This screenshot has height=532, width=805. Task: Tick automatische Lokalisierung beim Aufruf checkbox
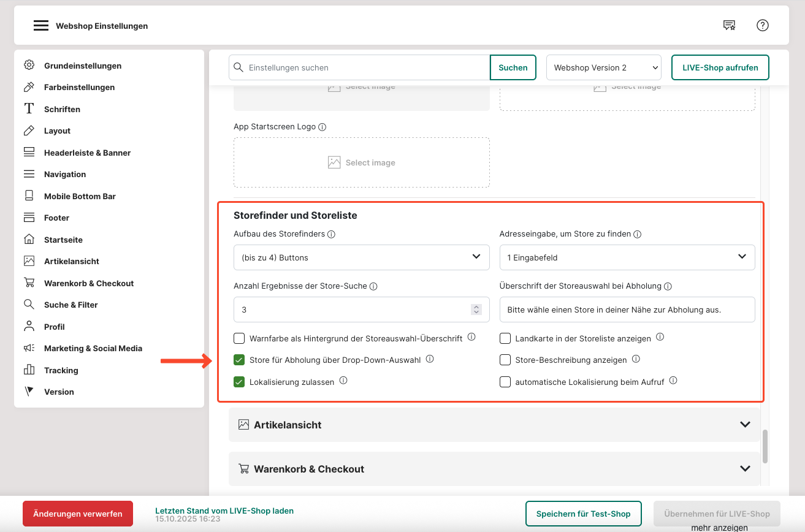point(505,382)
